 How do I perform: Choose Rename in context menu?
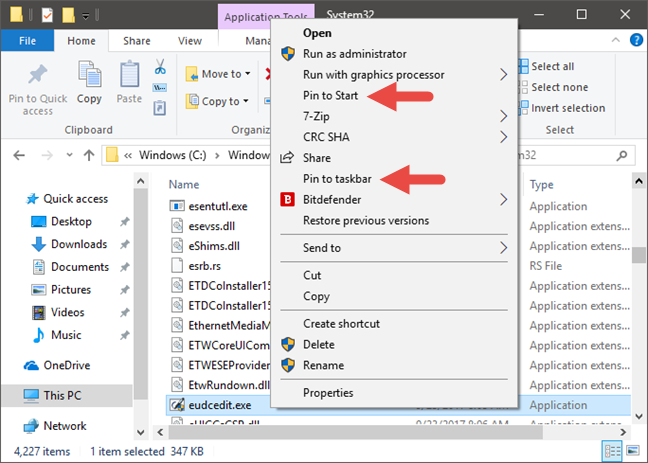324,365
